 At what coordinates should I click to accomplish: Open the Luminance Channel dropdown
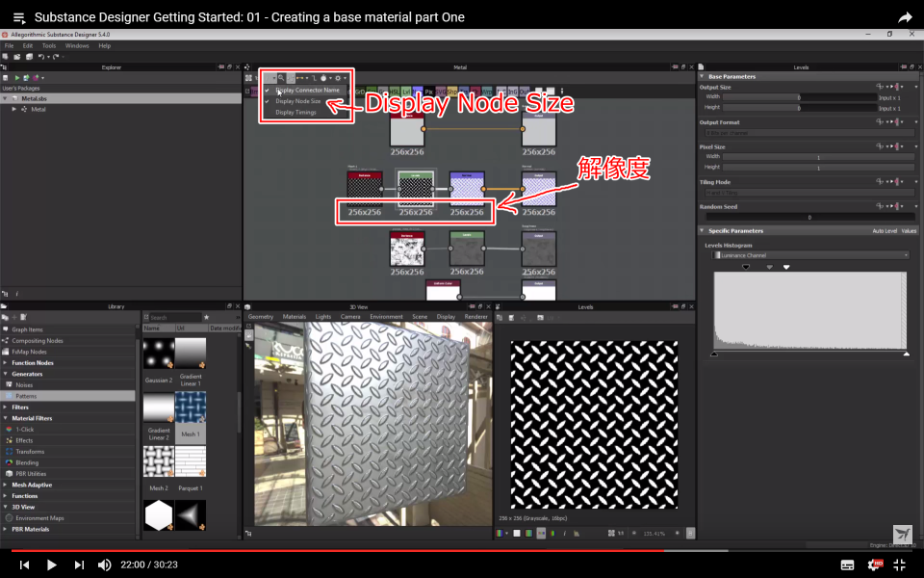coord(810,255)
